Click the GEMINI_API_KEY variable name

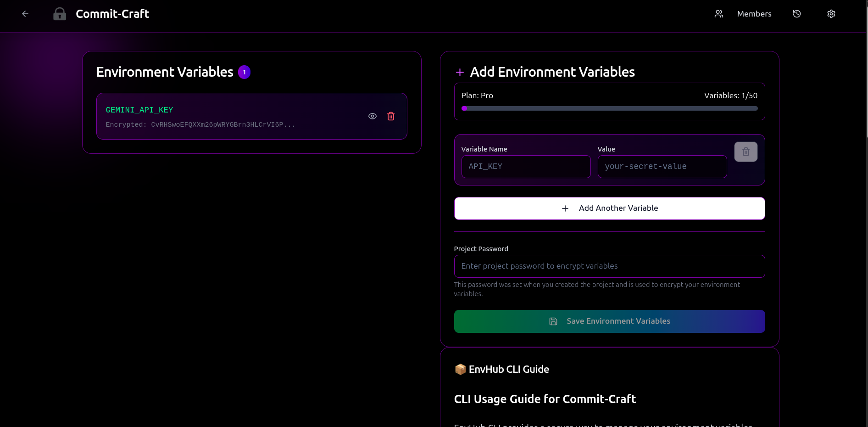point(139,110)
